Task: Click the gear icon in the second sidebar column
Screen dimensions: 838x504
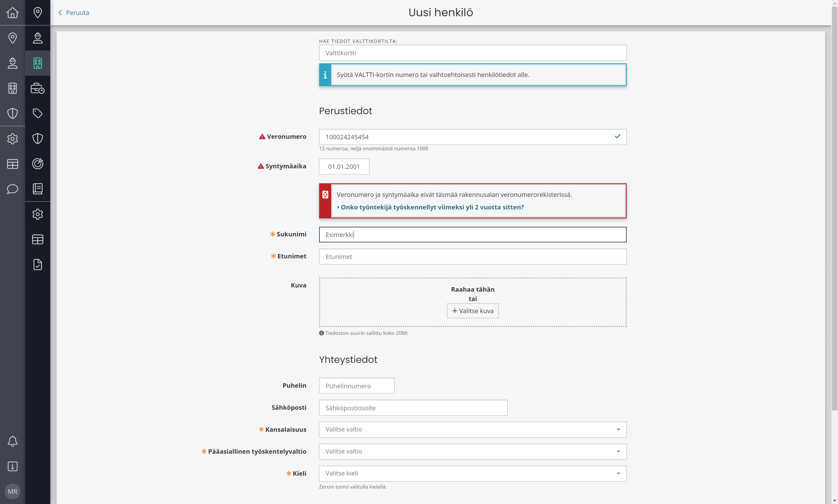Action: [38, 214]
